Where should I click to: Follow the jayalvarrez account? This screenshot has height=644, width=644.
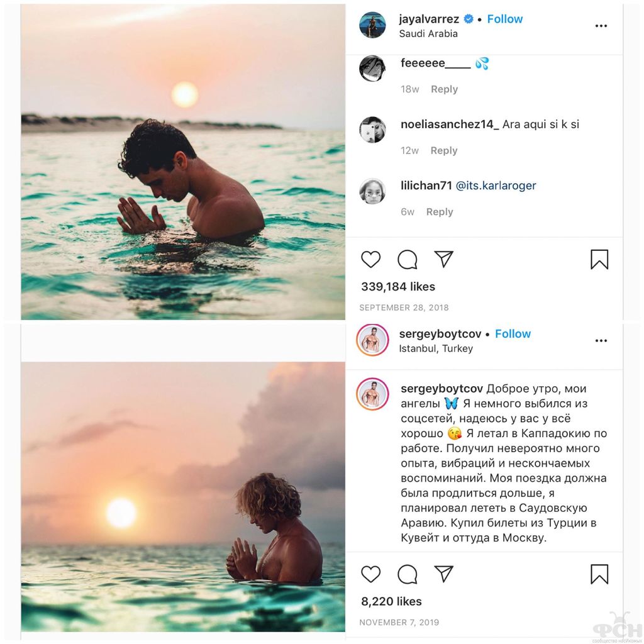(505, 19)
